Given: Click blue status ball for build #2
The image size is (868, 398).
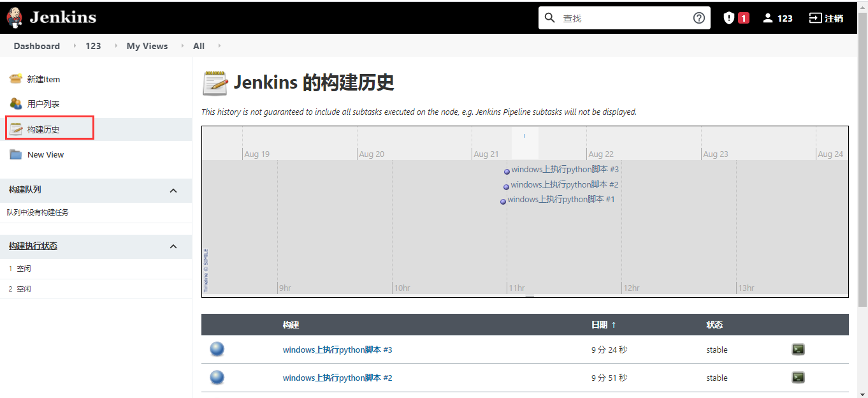Looking at the screenshot, I should 217,377.
